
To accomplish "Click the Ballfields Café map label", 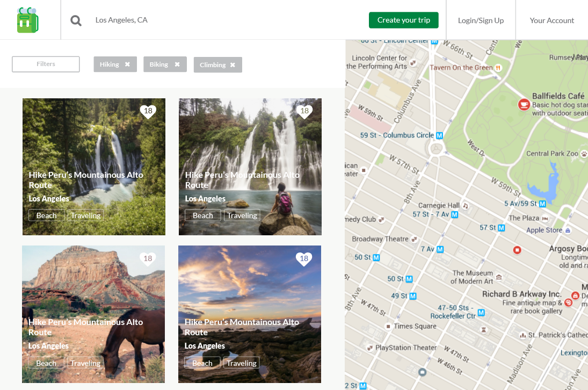I will click(x=558, y=96).
